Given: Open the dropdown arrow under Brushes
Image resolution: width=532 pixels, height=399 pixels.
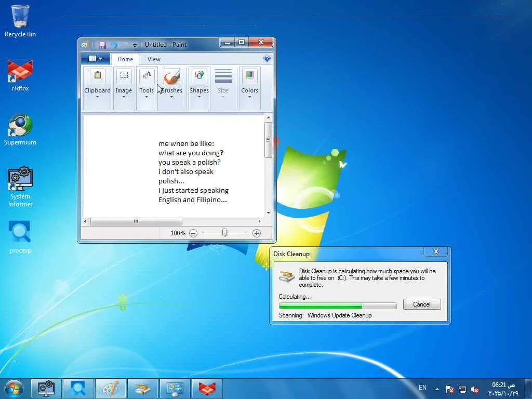Looking at the screenshot, I should (171, 97).
